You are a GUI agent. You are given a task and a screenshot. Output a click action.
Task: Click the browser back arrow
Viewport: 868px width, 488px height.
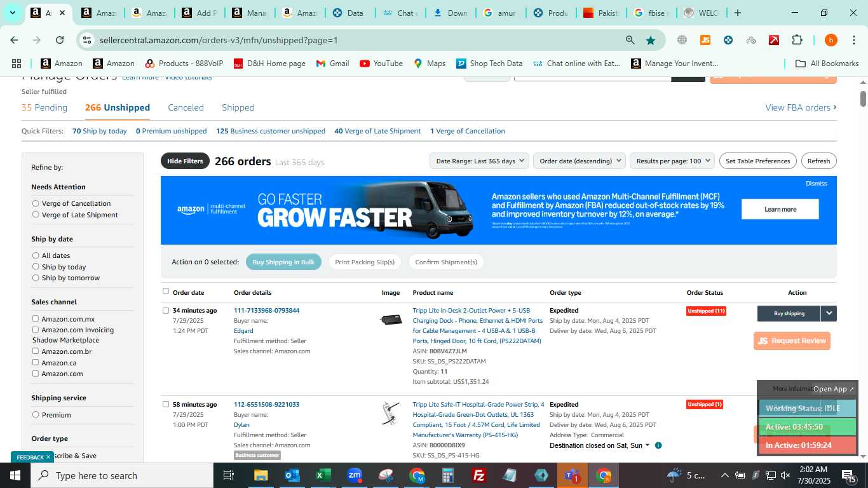pyautogui.click(x=14, y=40)
